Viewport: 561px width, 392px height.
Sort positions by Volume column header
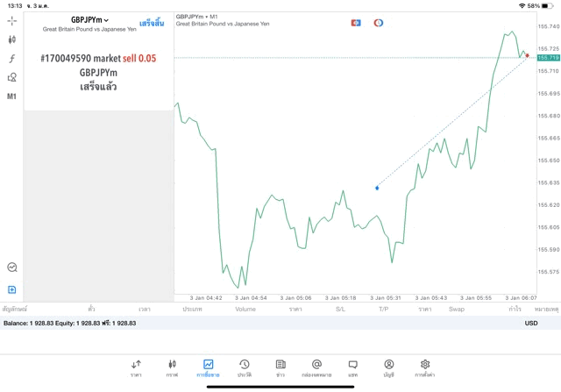pyautogui.click(x=245, y=310)
